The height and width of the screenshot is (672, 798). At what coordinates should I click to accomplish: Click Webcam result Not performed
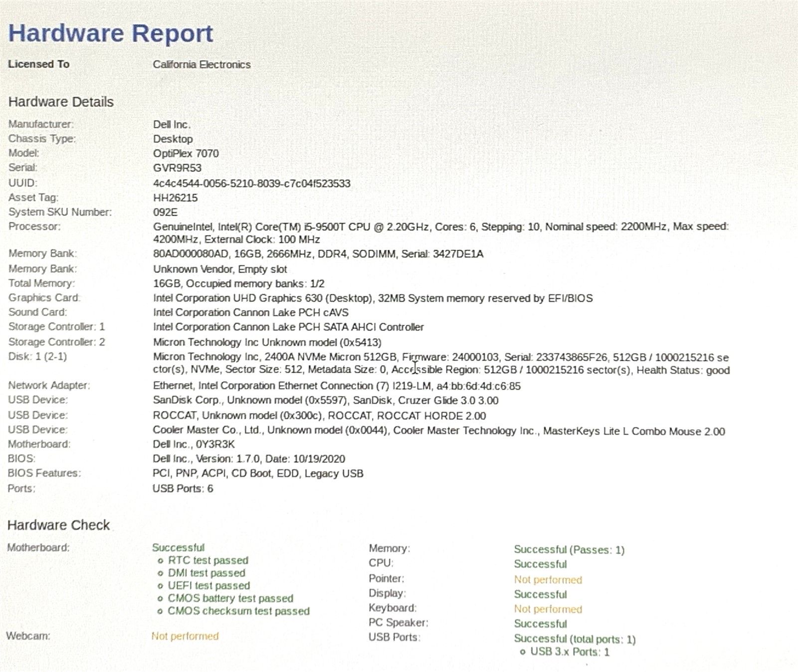point(185,636)
